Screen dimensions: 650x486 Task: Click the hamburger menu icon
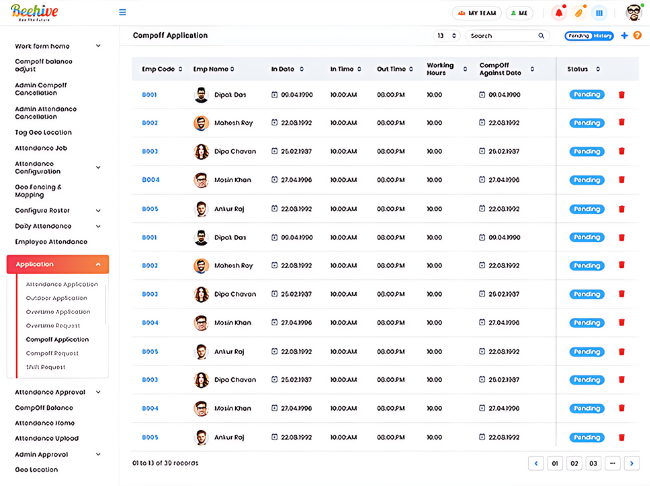pyautogui.click(x=122, y=13)
